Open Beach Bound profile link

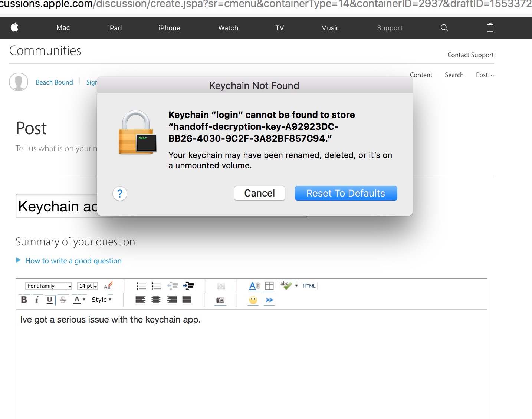click(54, 82)
